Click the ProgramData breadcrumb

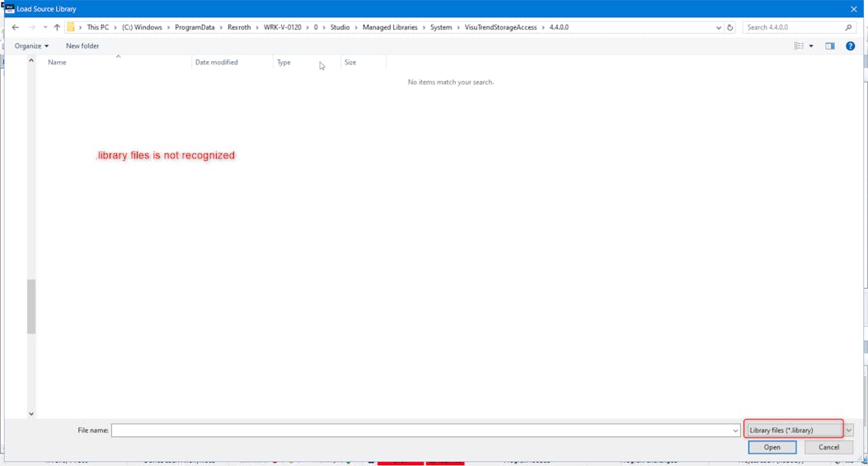[x=195, y=27]
